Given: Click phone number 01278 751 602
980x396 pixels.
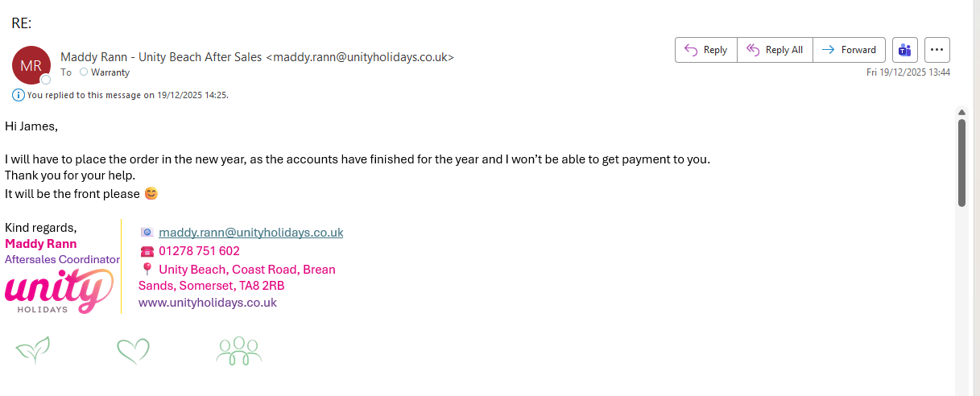Looking at the screenshot, I should point(199,251).
